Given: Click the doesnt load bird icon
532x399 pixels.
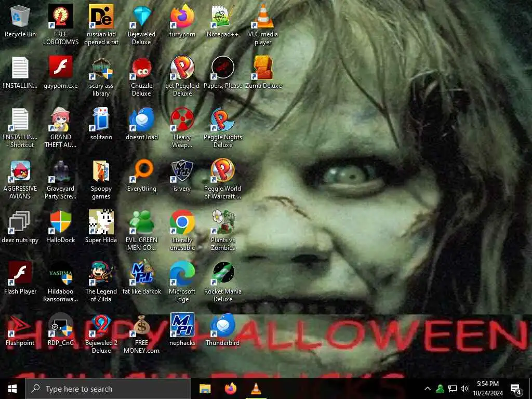Looking at the screenshot, I should [141, 119].
